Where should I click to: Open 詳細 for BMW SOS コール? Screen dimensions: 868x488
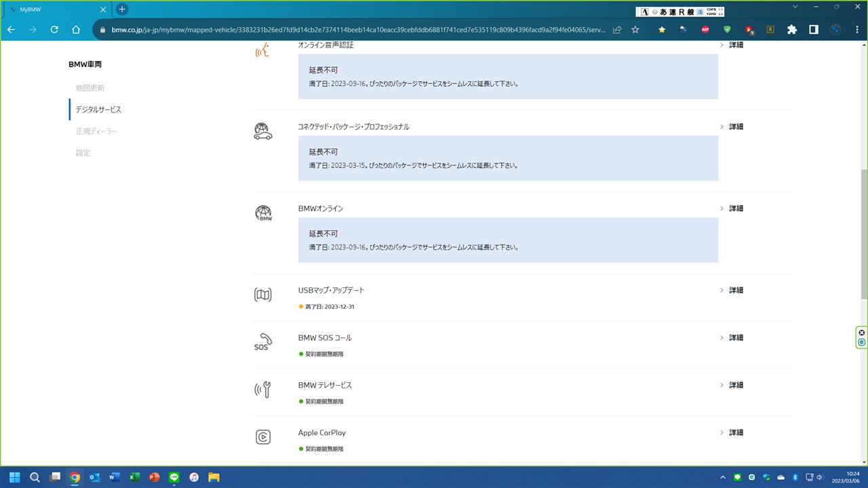point(732,338)
